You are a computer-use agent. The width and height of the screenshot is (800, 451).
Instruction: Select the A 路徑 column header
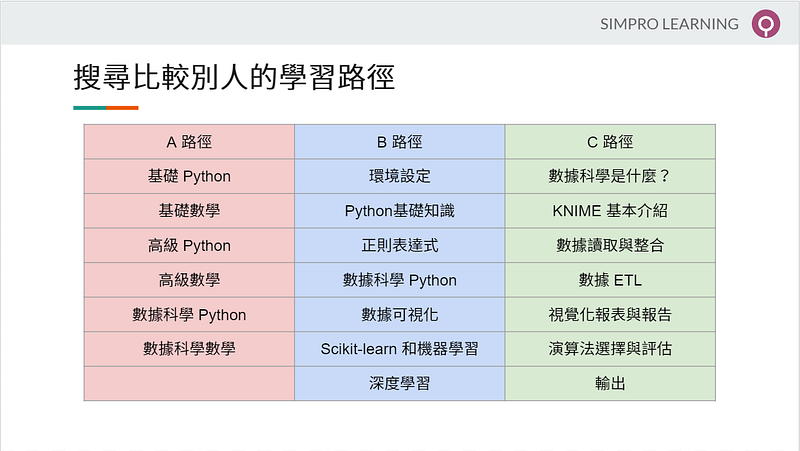[x=189, y=142]
